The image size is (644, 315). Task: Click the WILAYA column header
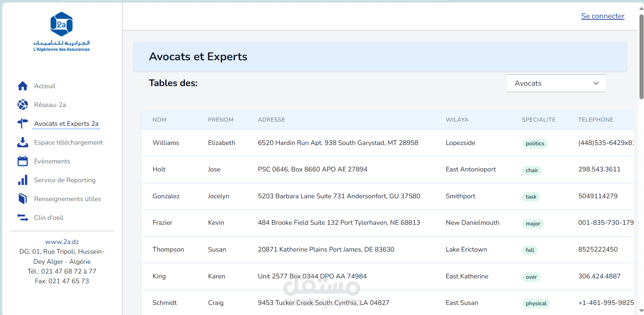tap(457, 120)
